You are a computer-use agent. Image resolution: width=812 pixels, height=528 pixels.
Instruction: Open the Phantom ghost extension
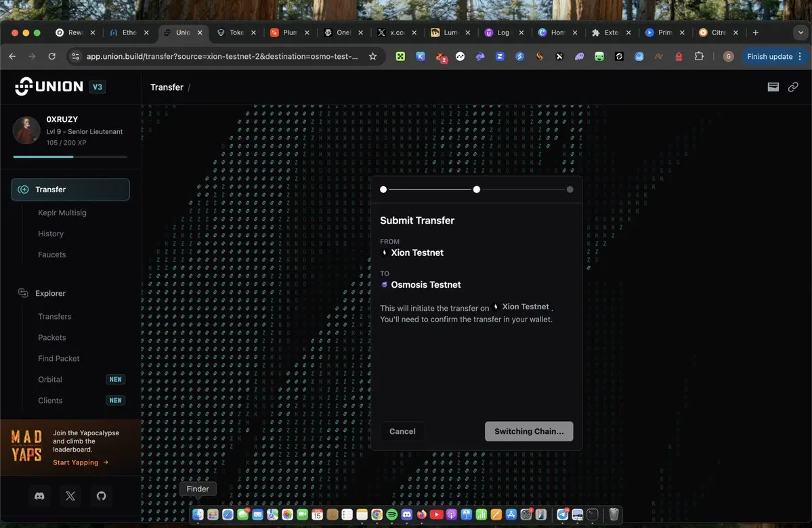pyautogui.click(x=579, y=56)
